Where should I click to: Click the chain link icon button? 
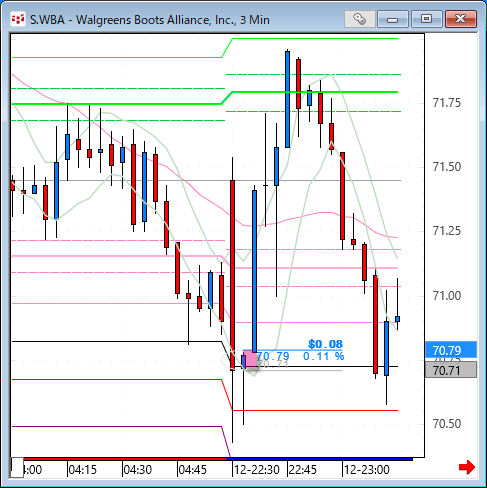(360, 19)
